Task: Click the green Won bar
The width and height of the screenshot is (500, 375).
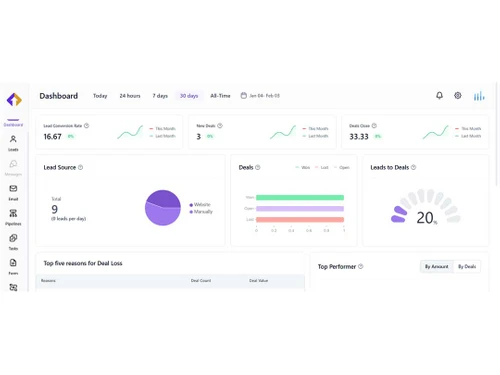Action: 300,197
